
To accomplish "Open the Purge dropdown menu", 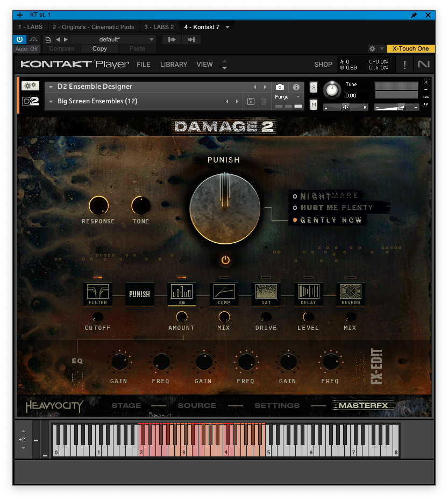I will 287,97.
